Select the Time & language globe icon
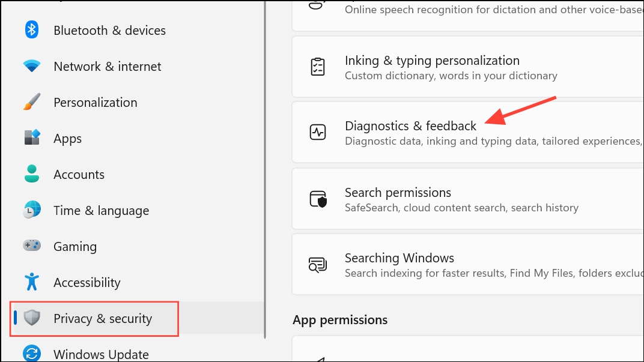The width and height of the screenshot is (644, 362). coord(32,210)
